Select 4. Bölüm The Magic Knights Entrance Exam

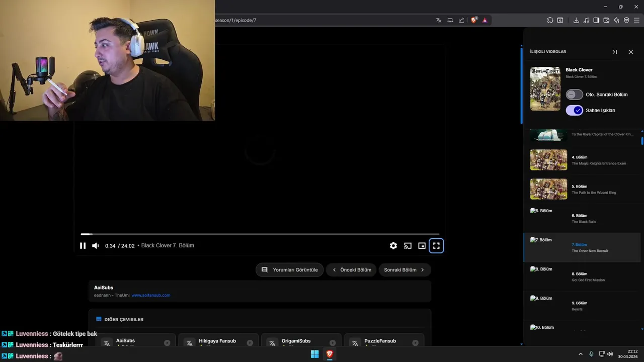582,160
